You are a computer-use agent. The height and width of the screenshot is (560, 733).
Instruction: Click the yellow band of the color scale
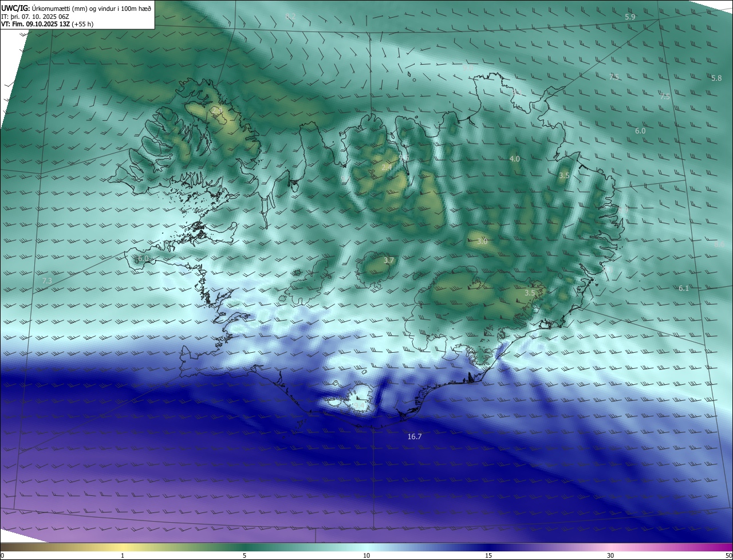123,547
